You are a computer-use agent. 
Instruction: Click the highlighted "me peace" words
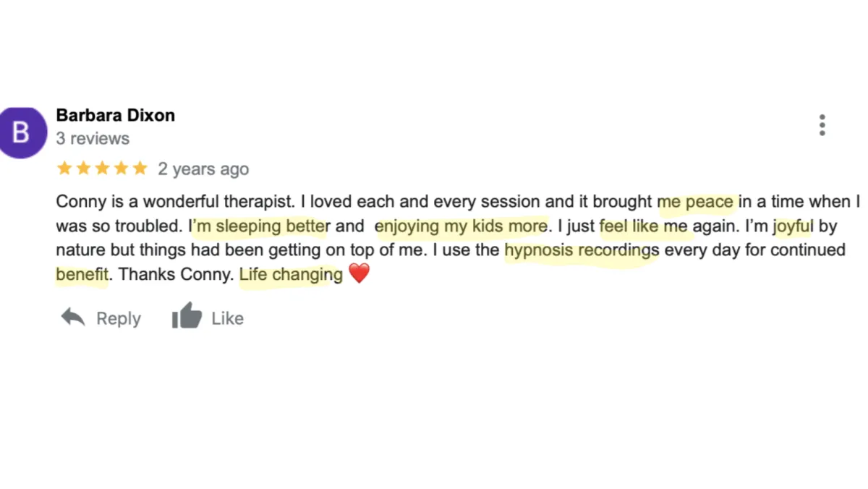click(696, 202)
